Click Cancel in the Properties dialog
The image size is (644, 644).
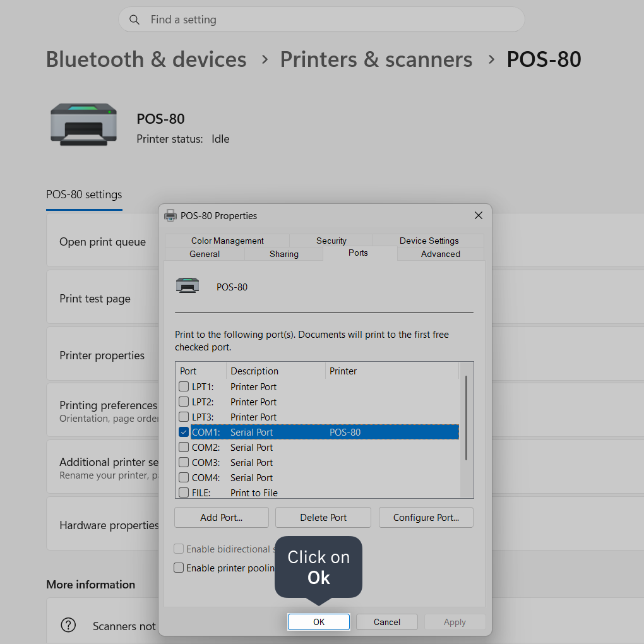point(387,622)
